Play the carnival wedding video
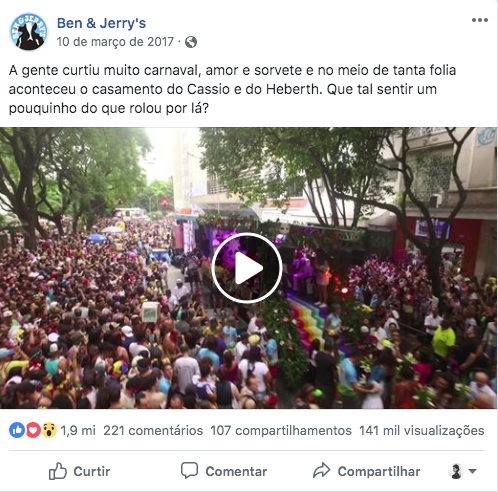Image resolution: width=498 pixels, height=492 pixels. point(247,268)
